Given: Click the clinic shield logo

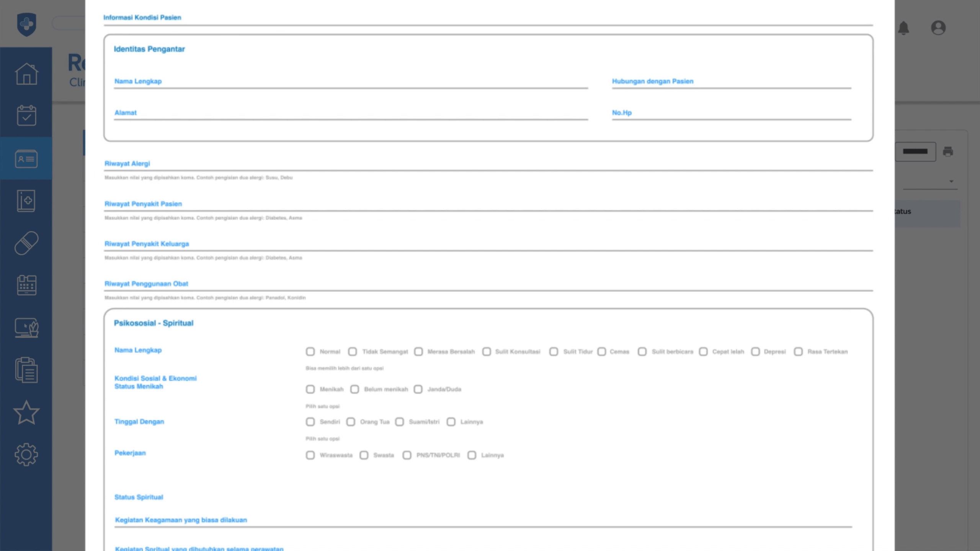Looking at the screenshot, I should coord(26,24).
